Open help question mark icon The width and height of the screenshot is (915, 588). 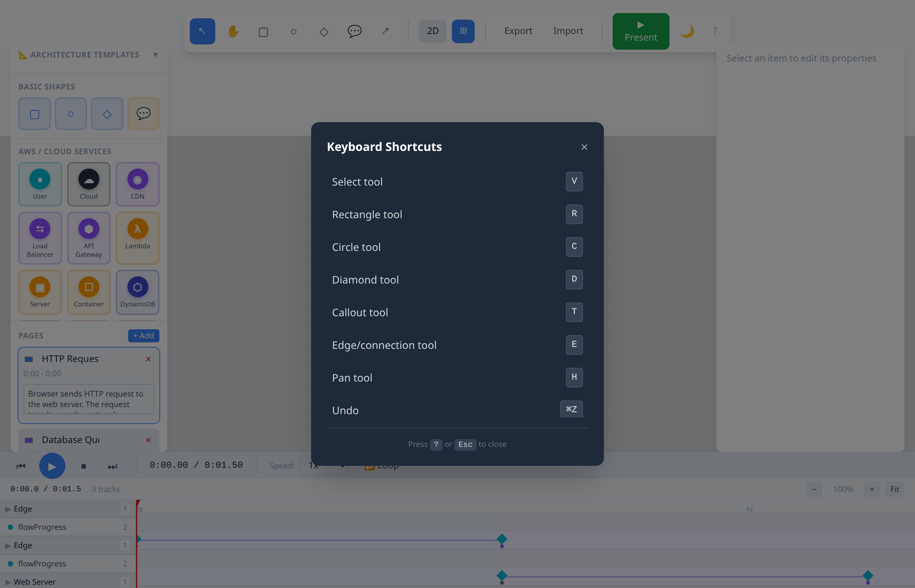pos(715,31)
